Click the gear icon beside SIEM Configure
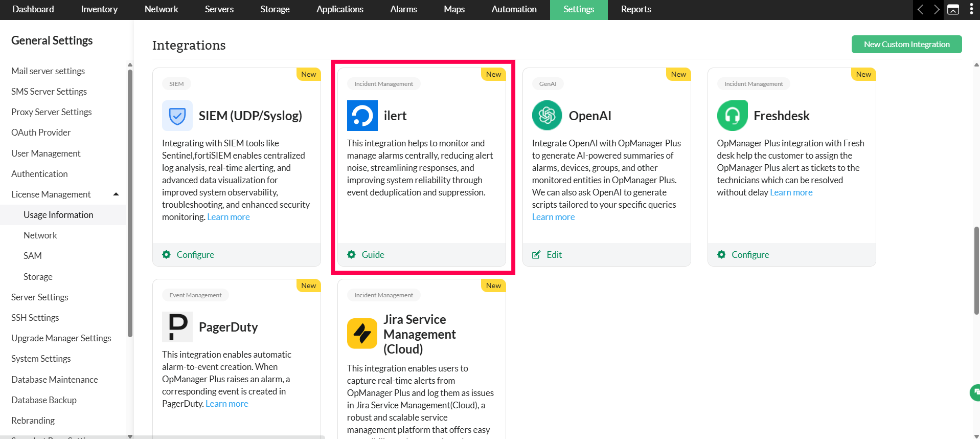980x439 pixels. pyautogui.click(x=166, y=255)
